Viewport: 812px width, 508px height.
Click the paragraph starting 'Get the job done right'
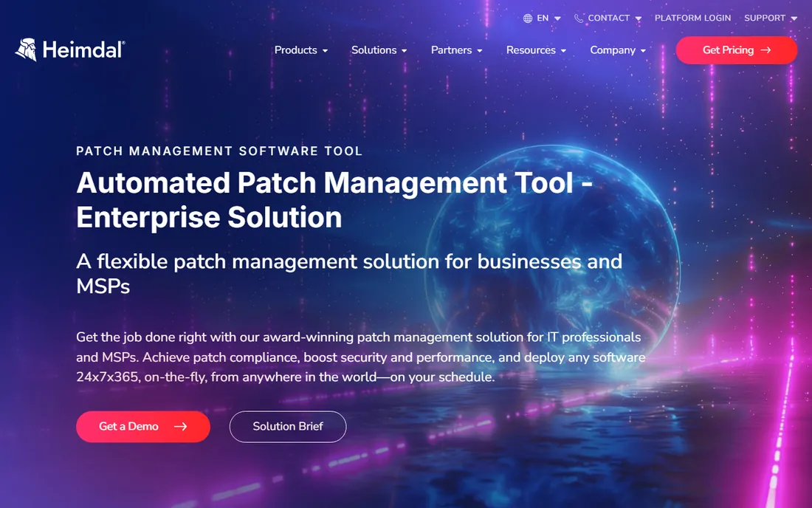click(x=360, y=357)
